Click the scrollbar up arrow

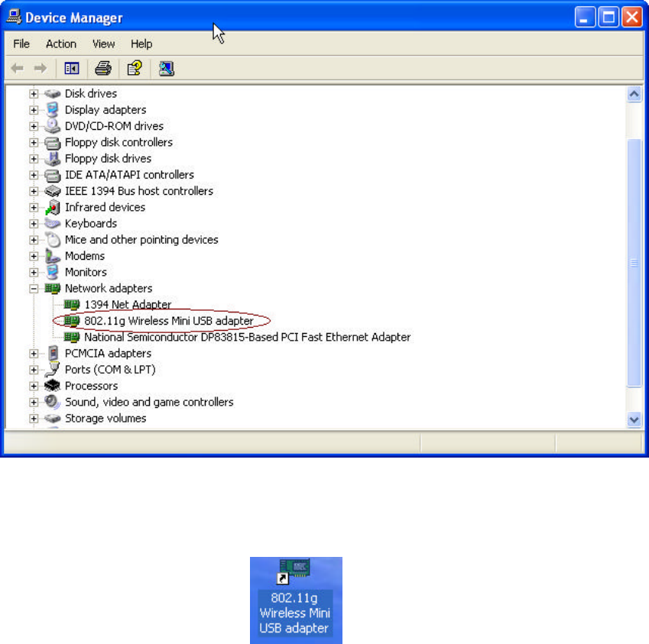(634, 95)
